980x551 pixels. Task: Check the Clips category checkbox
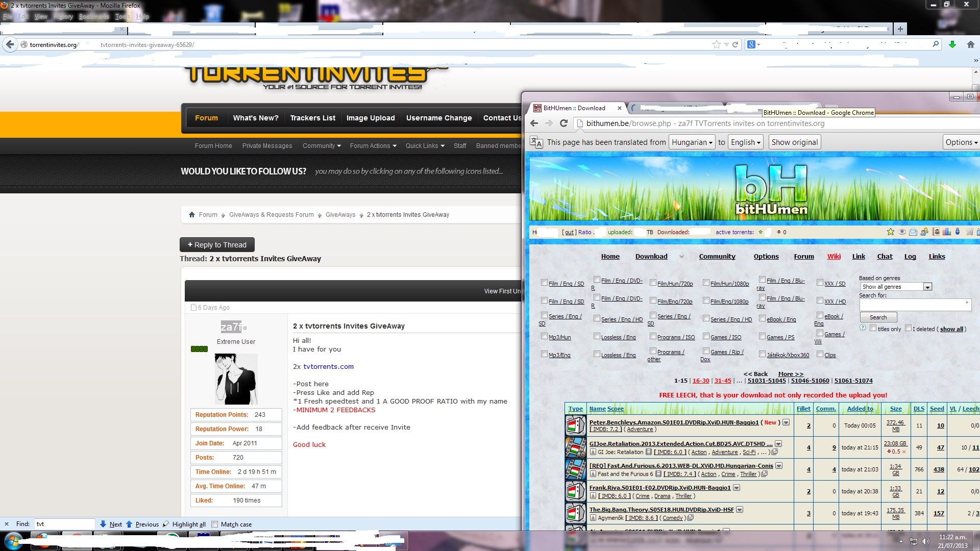click(820, 354)
